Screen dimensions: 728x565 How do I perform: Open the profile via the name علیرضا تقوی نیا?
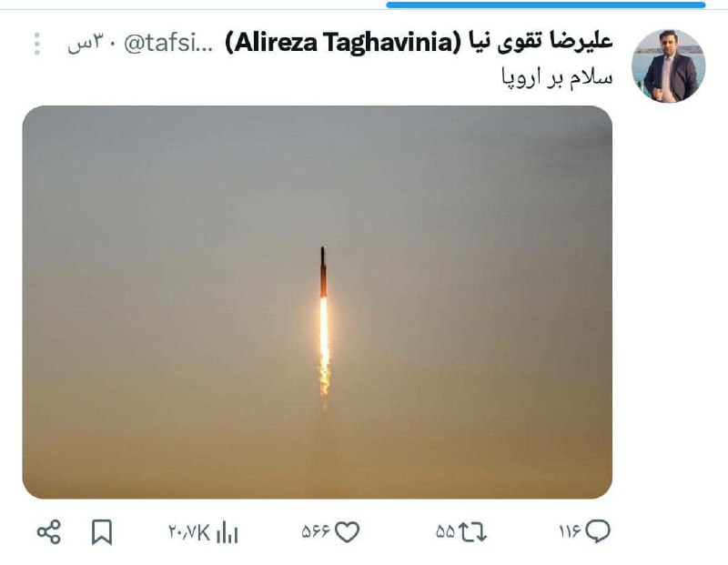[539, 42]
